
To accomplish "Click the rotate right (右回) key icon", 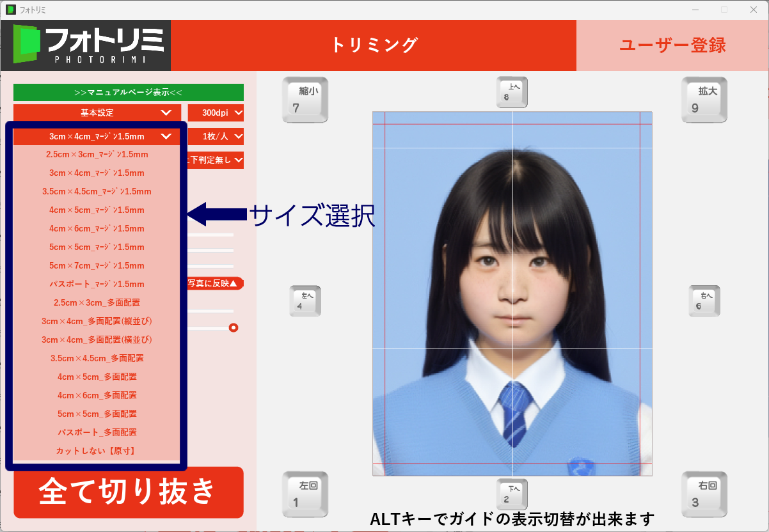I will pos(704,494).
